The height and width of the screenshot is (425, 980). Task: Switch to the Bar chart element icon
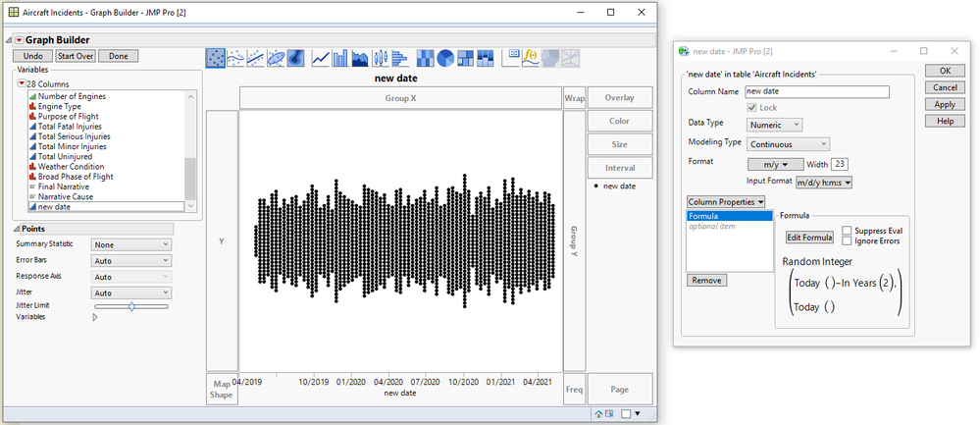pos(340,58)
